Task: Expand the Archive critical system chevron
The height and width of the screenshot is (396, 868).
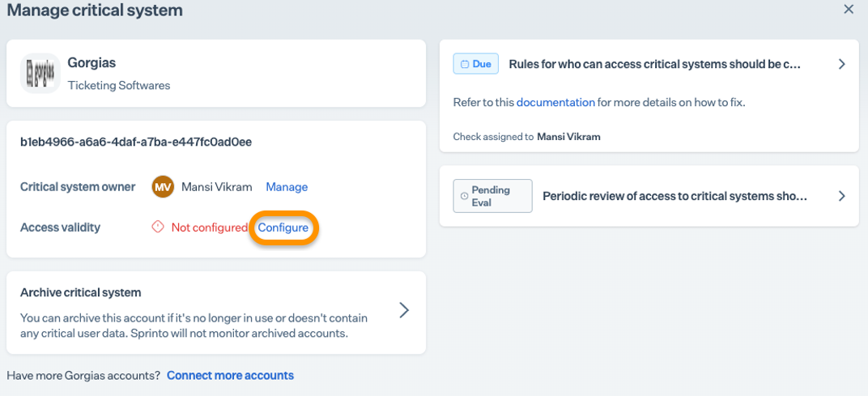Action: point(404,310)
